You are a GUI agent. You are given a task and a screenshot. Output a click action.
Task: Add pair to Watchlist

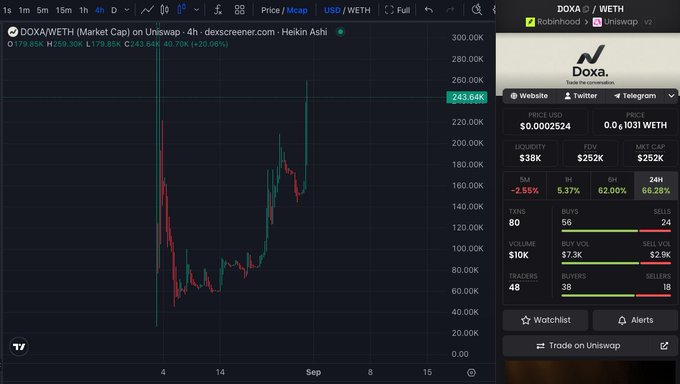coord(546,320)
